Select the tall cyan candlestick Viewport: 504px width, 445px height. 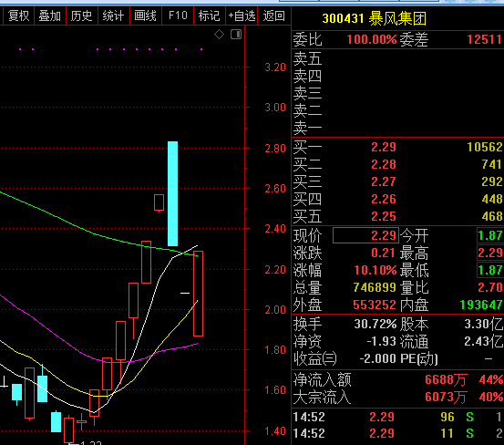point(172,193)
